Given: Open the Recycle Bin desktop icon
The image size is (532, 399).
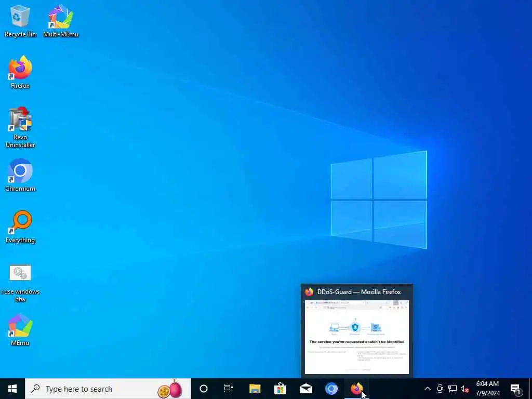Looking at the screenshot, I should (x=20, y=21).
